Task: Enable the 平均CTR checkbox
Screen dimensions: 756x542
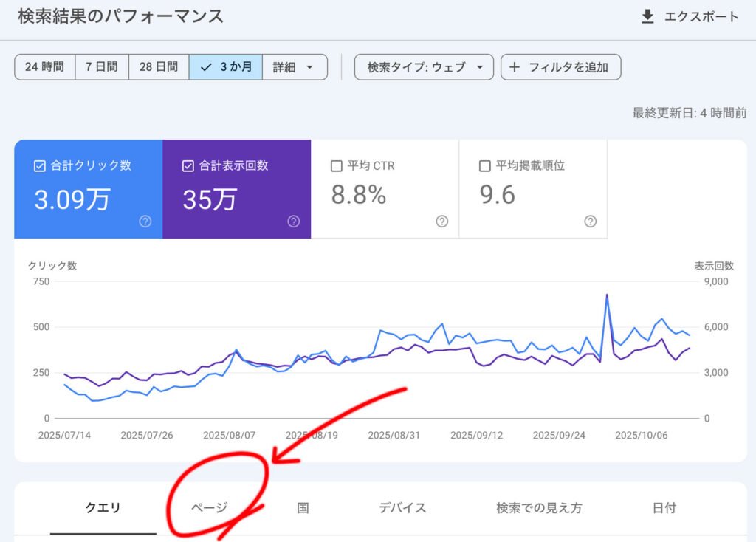Action: (337, 165)
